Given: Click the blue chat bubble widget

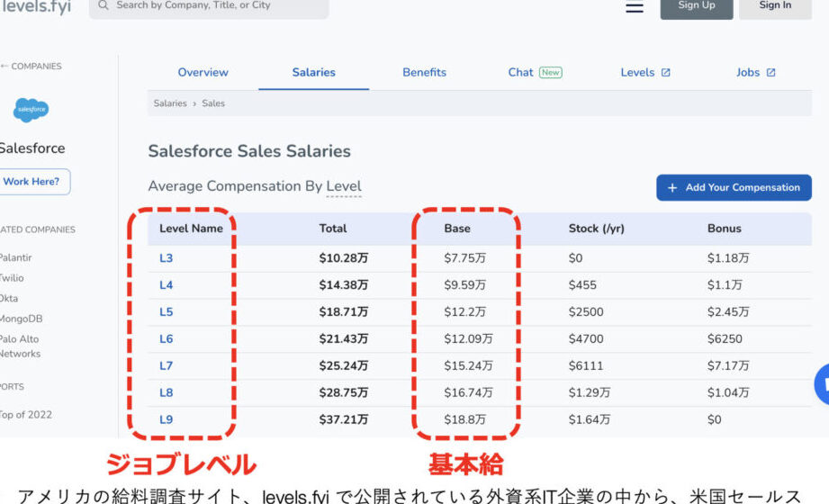Looking at the screenshot, I should click(x=823, y=384).
